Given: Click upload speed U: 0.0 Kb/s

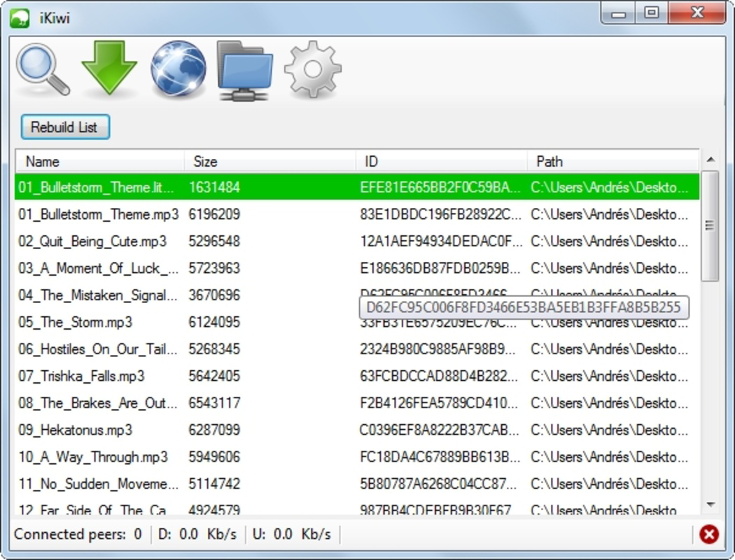Looking at the screenshot, I should (x=292, y=534).
